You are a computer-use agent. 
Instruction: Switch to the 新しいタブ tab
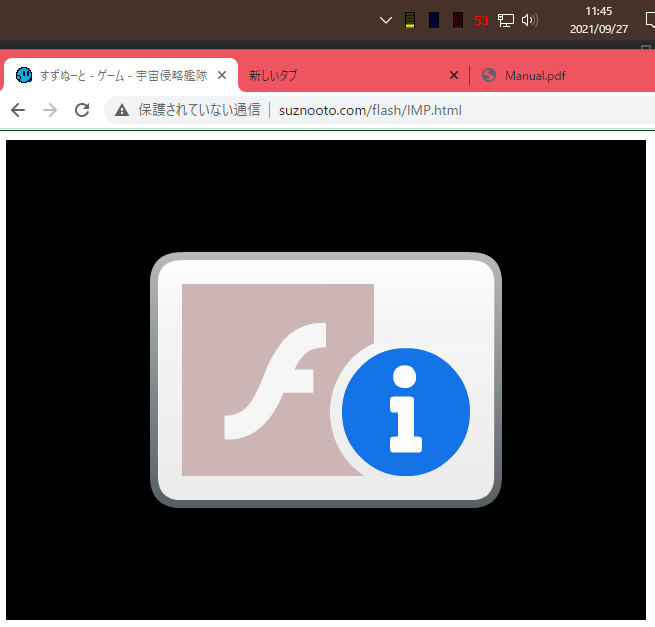351,75
